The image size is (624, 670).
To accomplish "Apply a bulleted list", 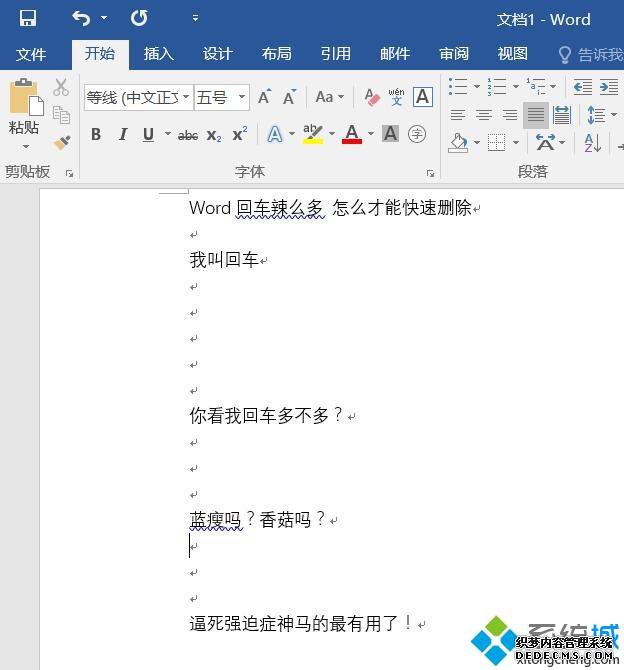I will click(x=459, y=86).
